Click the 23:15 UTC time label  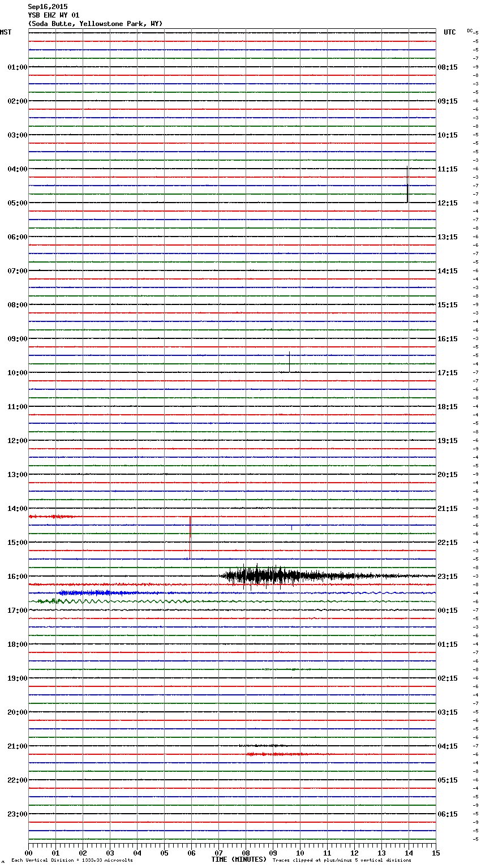pyautogui.click(x=448, y=577)
